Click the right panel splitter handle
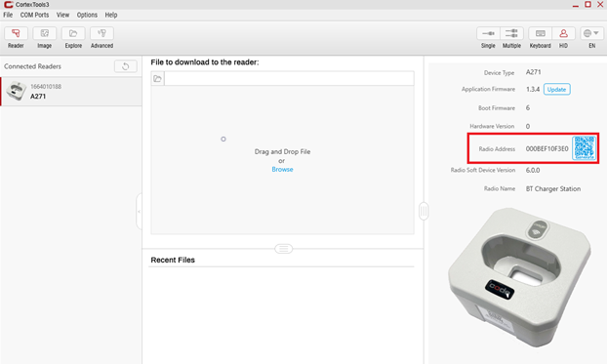607x364 pixels. point(424,212)
